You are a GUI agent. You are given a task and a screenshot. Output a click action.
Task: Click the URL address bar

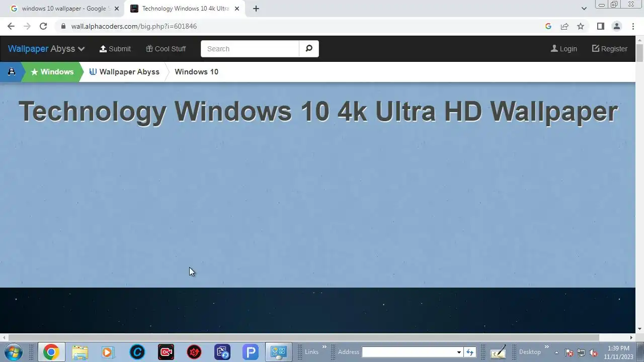[x=302, y=26]
